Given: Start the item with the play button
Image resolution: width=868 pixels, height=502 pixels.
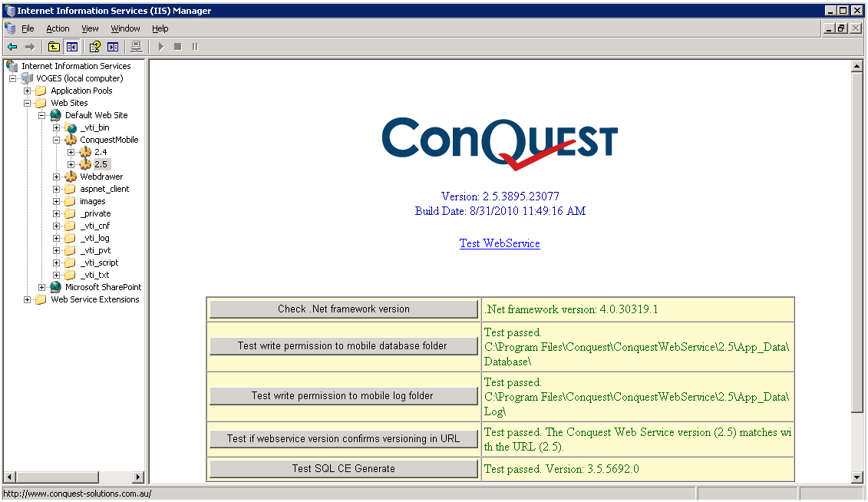Looking at the screenshot, I should [161, 47].
